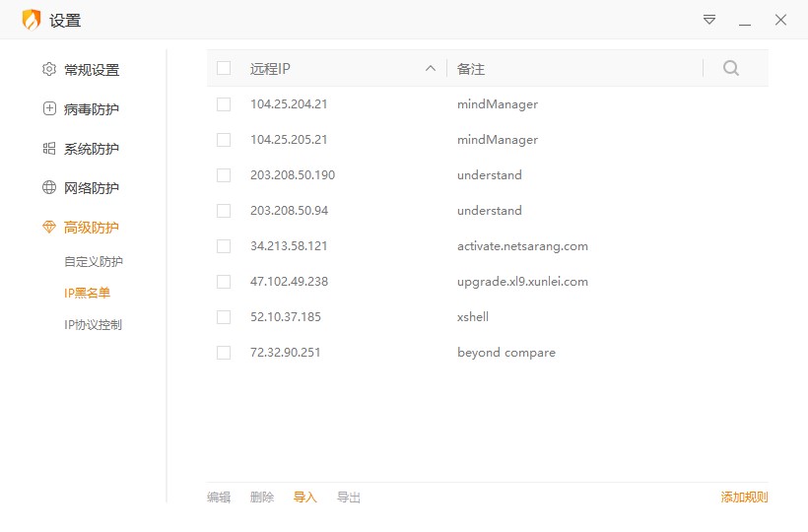This screenshot has height=532, width=808.
Task: Check the box for 104.25.204.21
Action: tap(224, 104)
